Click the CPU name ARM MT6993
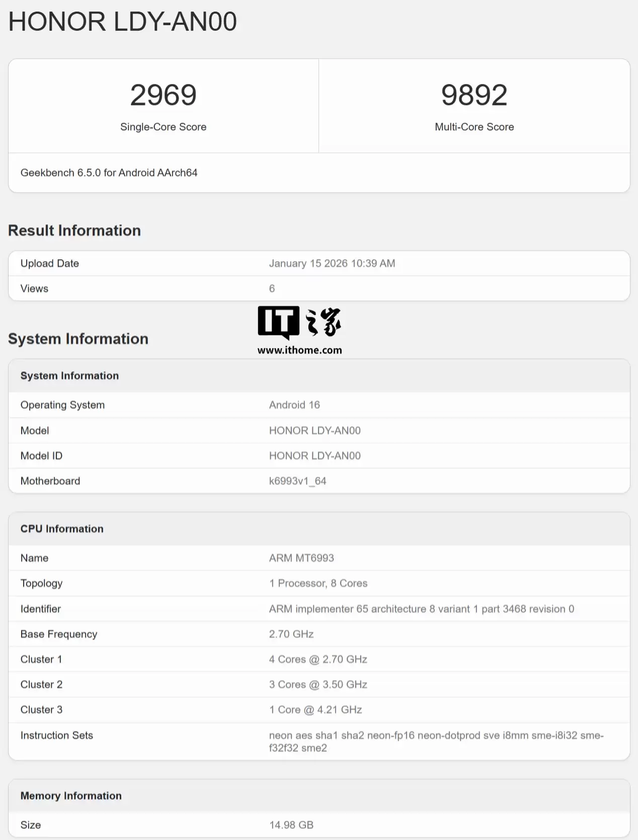This screenshot has height=840, width=638. 301,558
